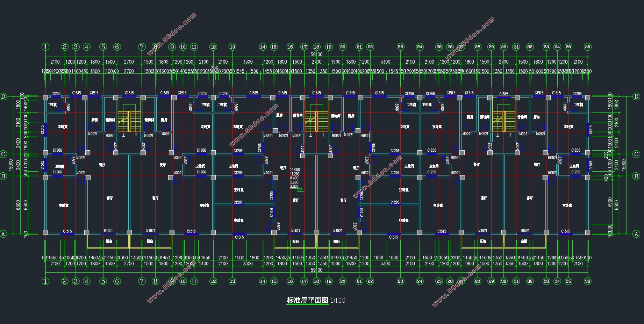Click the axis D bubble on the left side

3,96
